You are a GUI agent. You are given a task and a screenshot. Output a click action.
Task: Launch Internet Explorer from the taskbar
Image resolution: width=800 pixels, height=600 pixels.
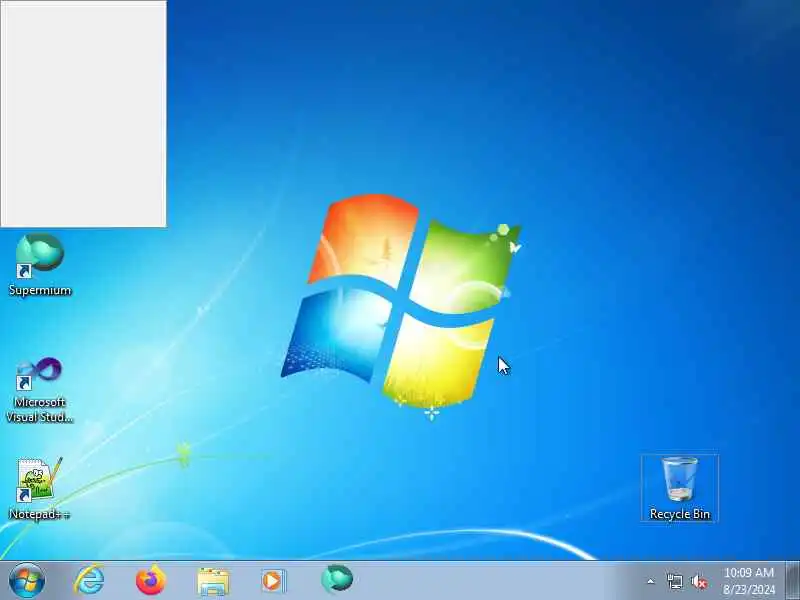pyautogui.click(x=89, y=581)
